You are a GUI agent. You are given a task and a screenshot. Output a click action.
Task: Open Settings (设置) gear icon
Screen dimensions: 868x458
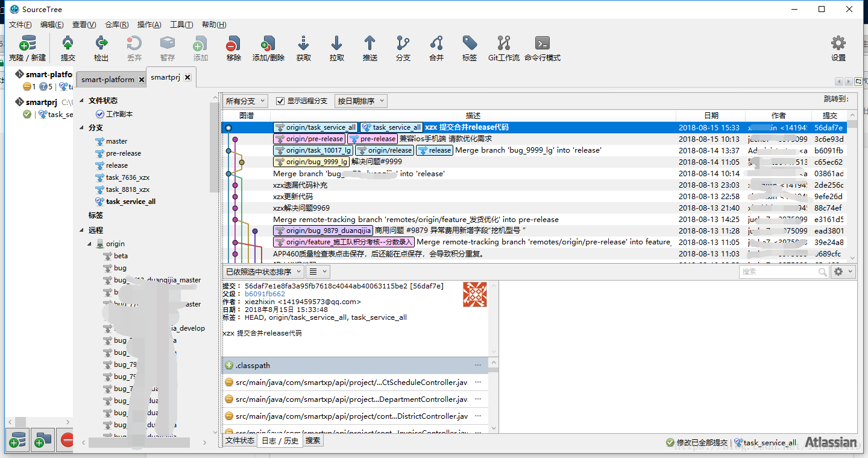(x=838, y=43)
